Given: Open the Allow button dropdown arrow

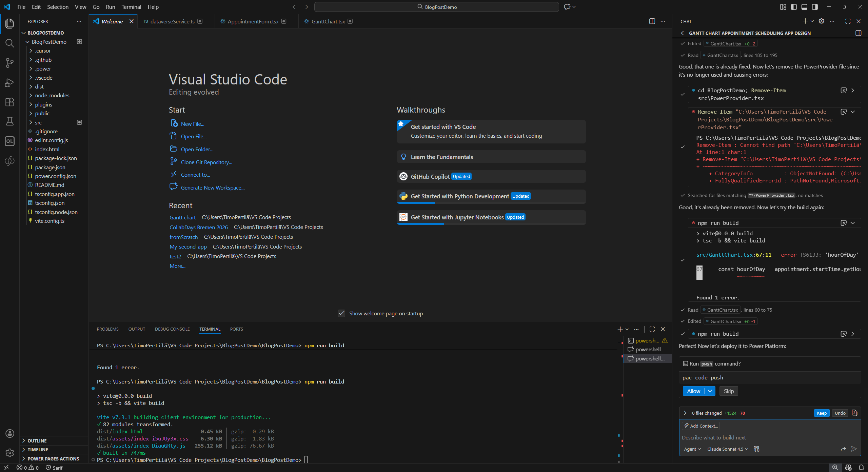Looking at the screenshot, I should pos(710,391).
